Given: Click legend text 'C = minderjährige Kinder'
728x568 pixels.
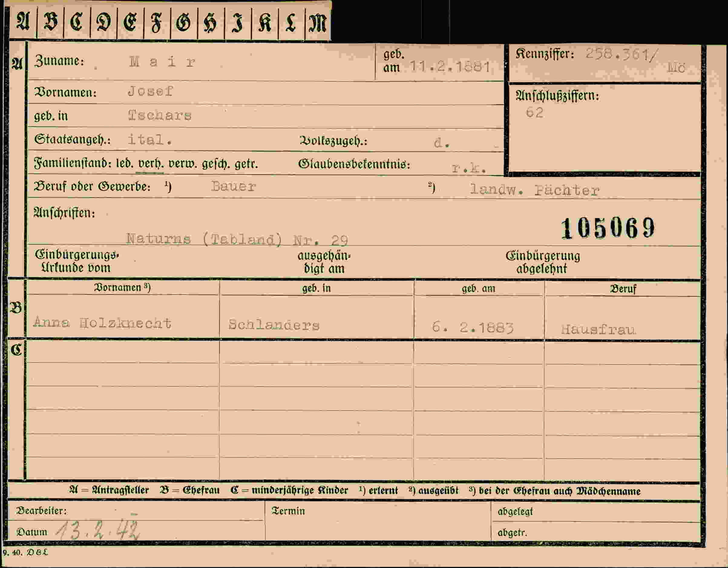Looking at the screenshot, I should click(x=289, y=490).
